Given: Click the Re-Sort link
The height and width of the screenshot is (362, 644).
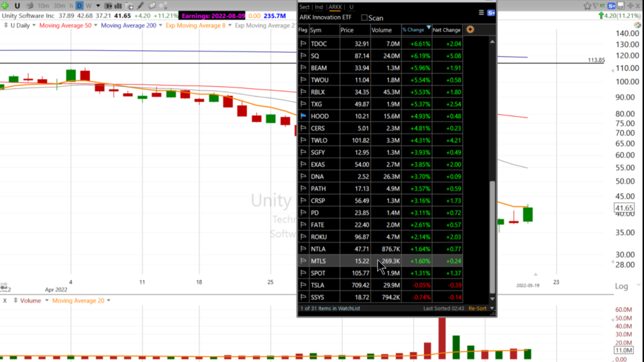Looking at the screenshot, I should pos(477,308).
